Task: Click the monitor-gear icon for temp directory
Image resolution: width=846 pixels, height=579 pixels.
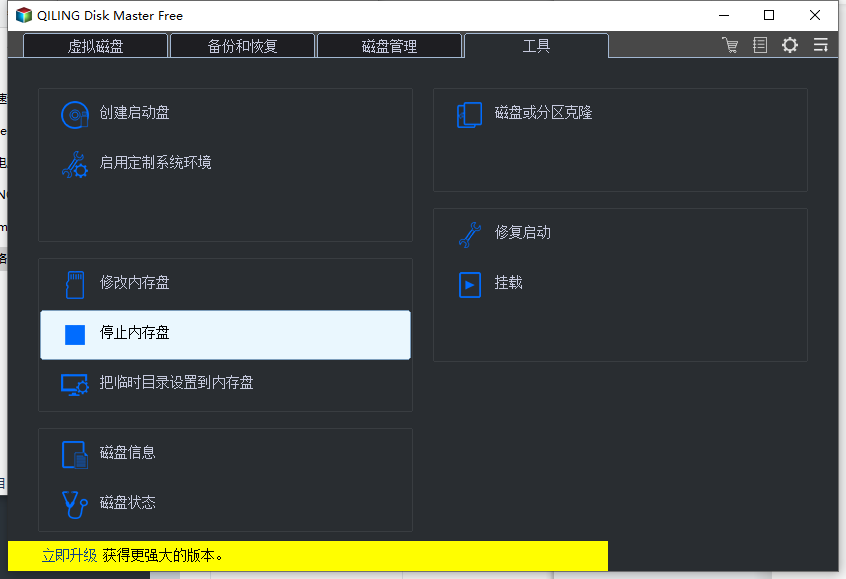Action: (74, 385)
